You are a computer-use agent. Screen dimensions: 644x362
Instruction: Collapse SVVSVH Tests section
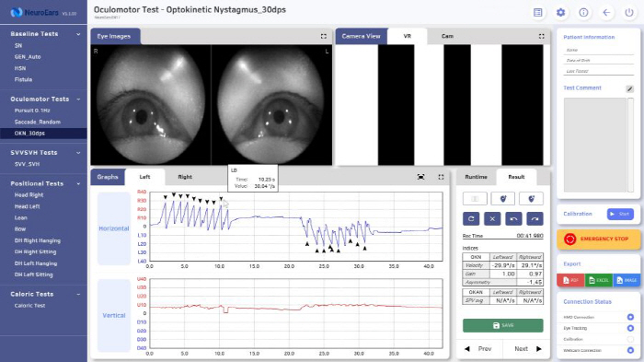click(x=78, y=153)
